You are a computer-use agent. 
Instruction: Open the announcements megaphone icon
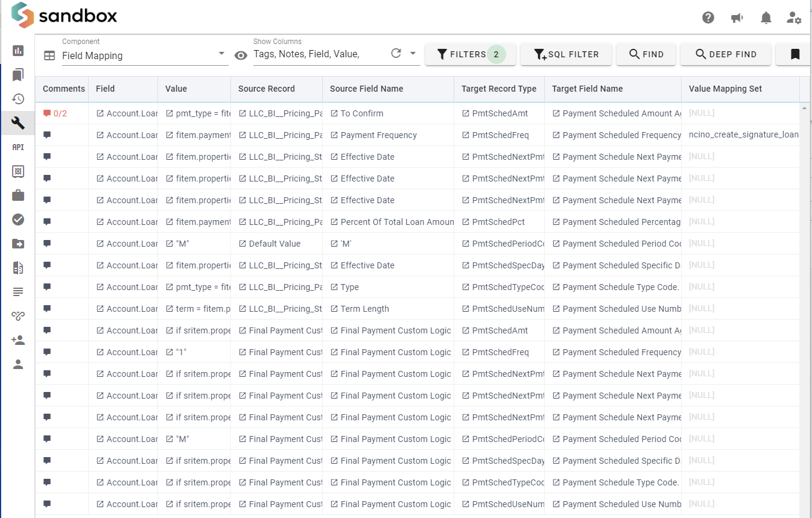coord(737,17)
